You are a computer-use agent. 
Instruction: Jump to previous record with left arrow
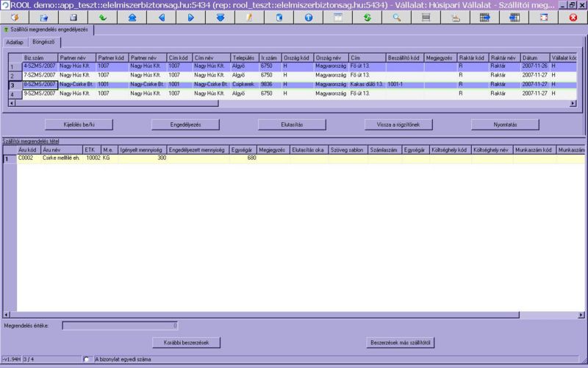pyautogui.click(x=161, y=17)
